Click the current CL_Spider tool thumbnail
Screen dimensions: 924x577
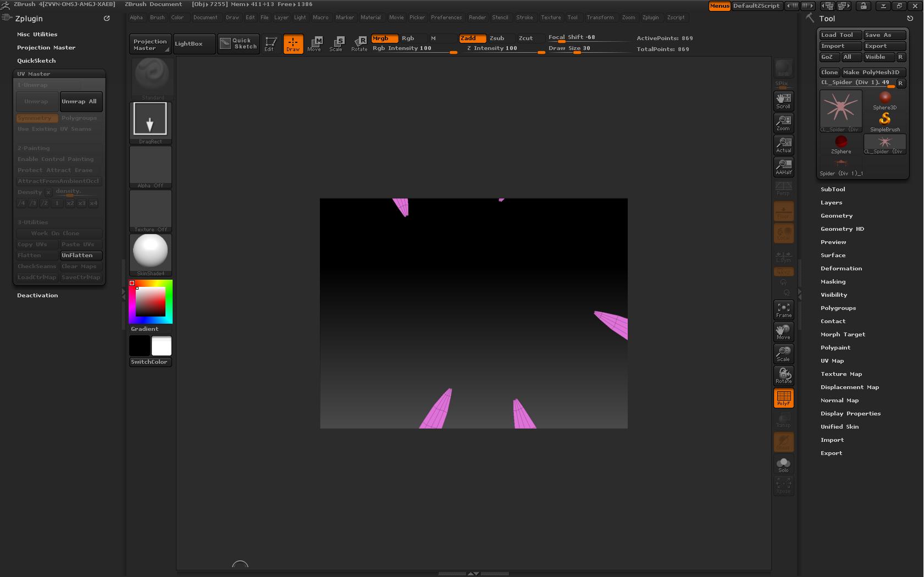pos(841,111)
